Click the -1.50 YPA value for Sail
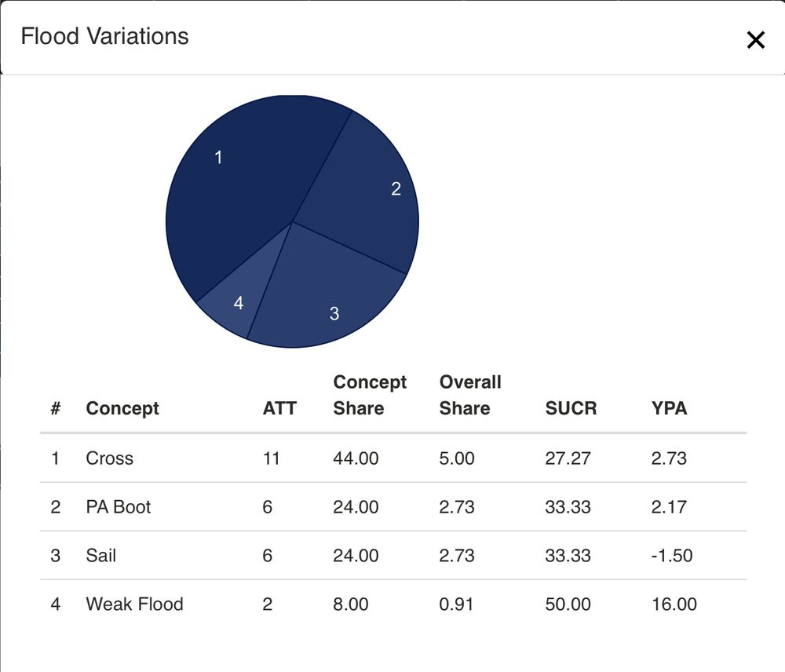785x672 pixels. tap(671, 556)
